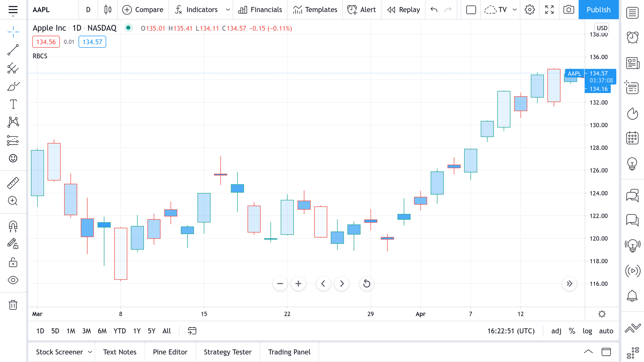The image size is (644, 362).
Task: Open the alarm clock alerts panel
Action: (632, 37)
